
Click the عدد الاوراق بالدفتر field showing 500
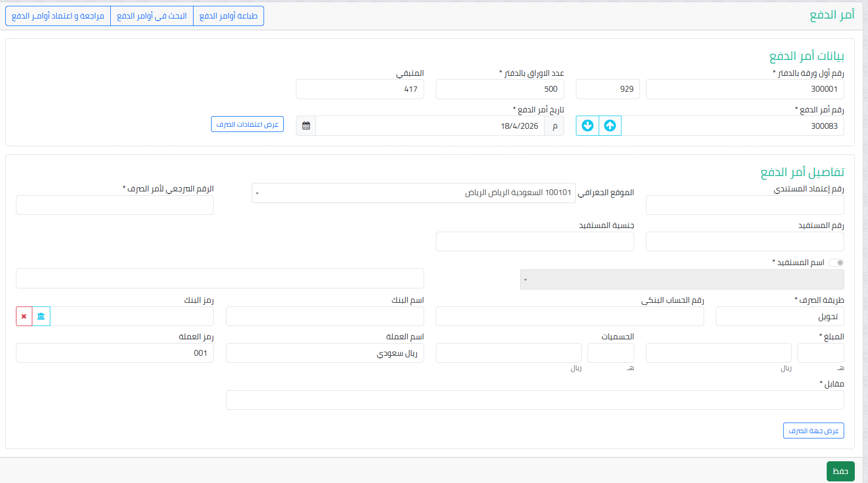tap(499, 89)
